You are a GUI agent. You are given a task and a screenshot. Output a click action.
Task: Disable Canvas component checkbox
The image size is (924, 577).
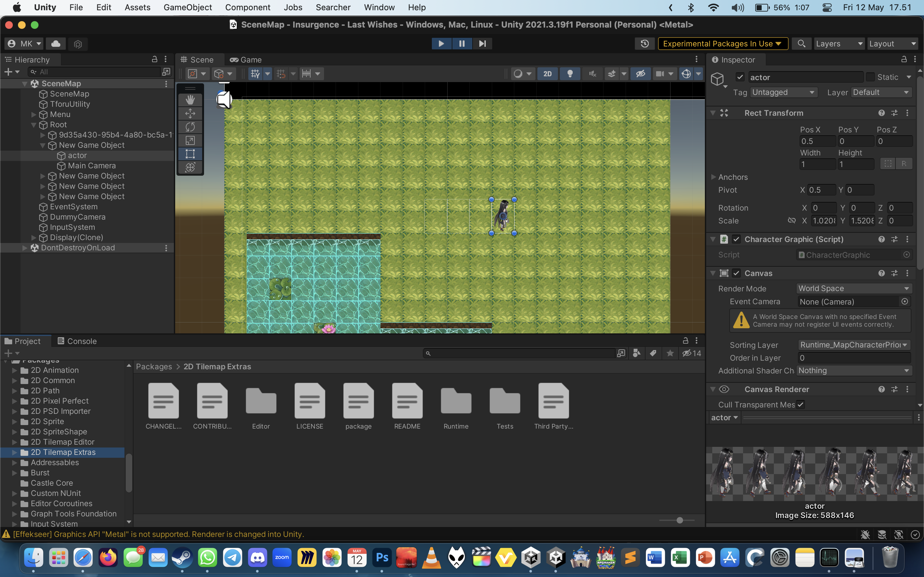point(736,273)
